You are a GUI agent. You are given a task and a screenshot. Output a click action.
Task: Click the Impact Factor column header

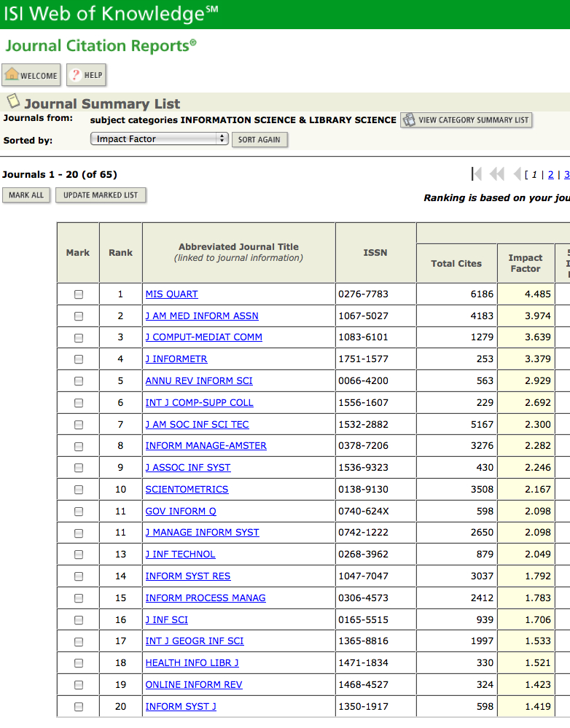[x=526, y=263]
